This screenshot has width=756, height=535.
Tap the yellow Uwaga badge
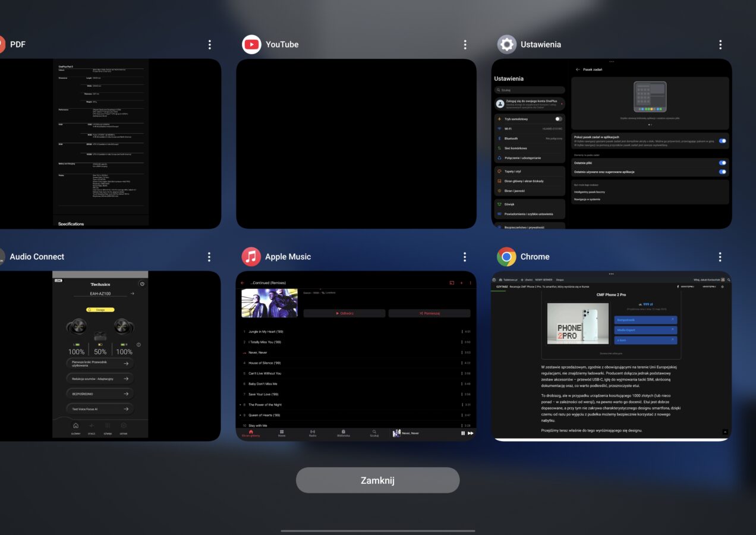click(100, 310)
